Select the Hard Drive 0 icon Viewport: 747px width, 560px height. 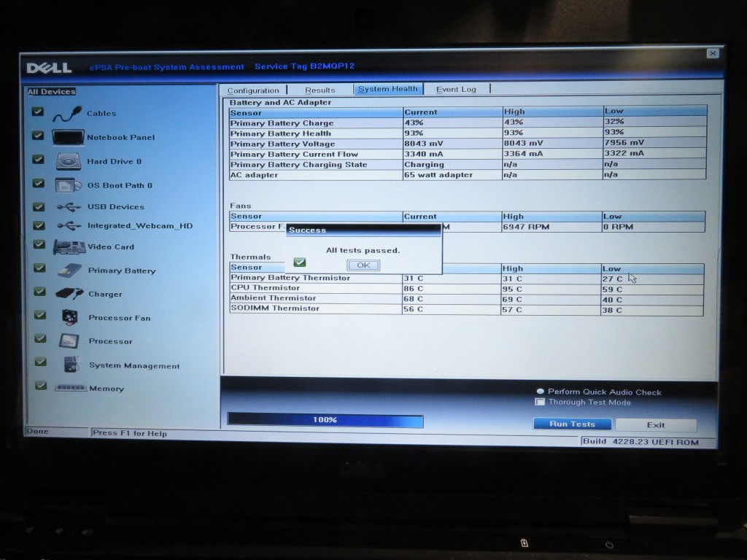click(x=69, y=161)
